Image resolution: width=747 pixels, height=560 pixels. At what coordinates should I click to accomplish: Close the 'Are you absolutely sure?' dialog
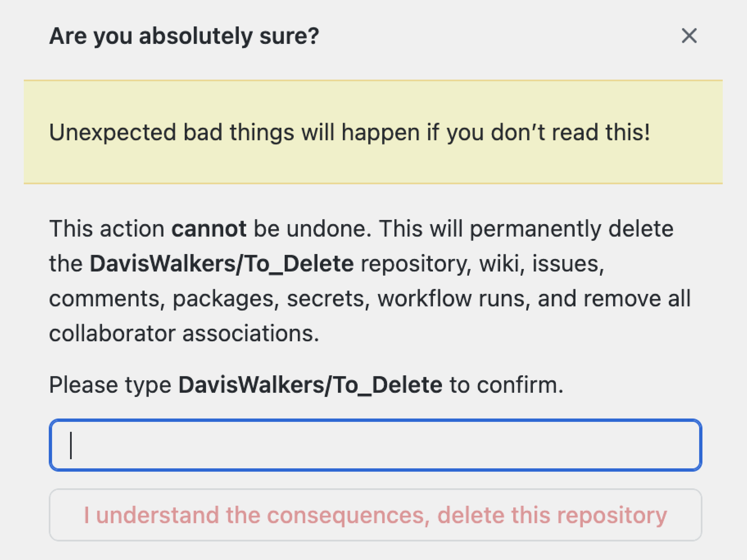[689, 36]
